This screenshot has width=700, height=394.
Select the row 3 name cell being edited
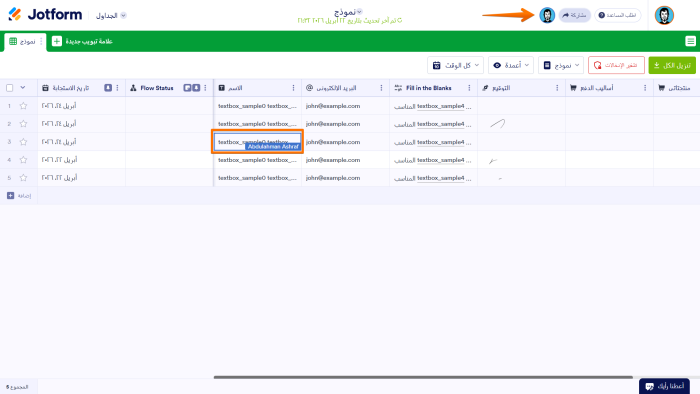pos(258,142)
